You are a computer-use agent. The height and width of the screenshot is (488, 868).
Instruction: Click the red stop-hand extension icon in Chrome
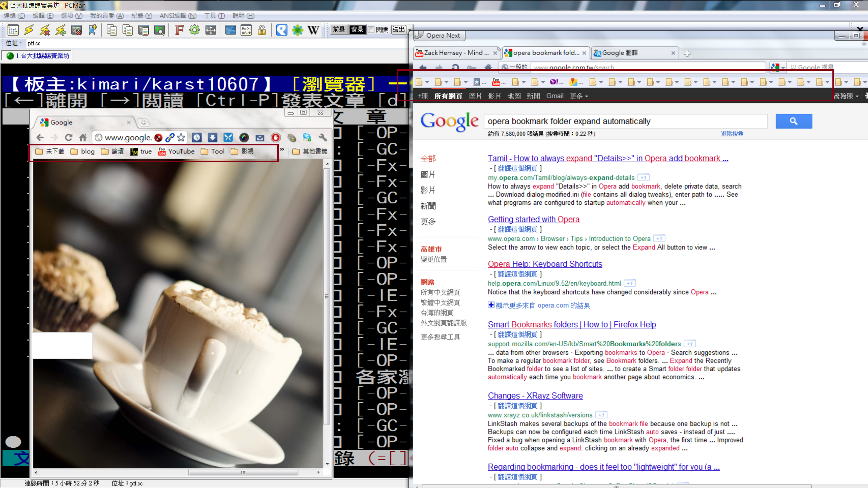tap(276, 137)
